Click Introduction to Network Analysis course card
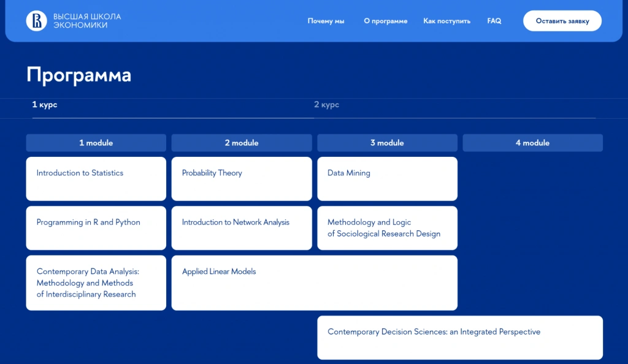 (x=241, y=227)
